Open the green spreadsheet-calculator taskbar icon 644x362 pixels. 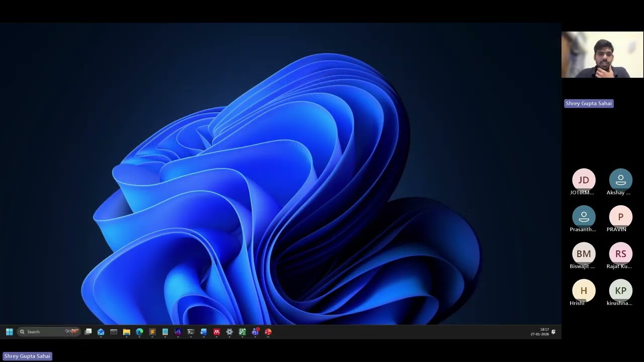click(242, 332)
